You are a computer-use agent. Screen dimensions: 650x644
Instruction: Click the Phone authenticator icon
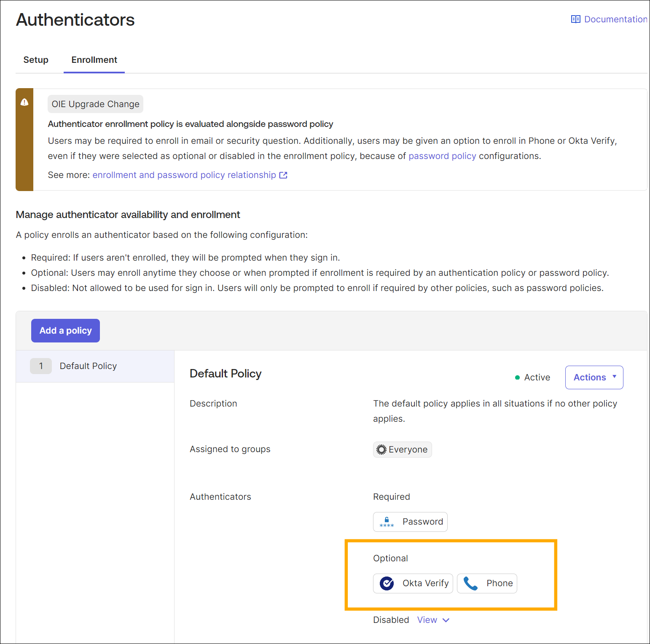[470, 583]
